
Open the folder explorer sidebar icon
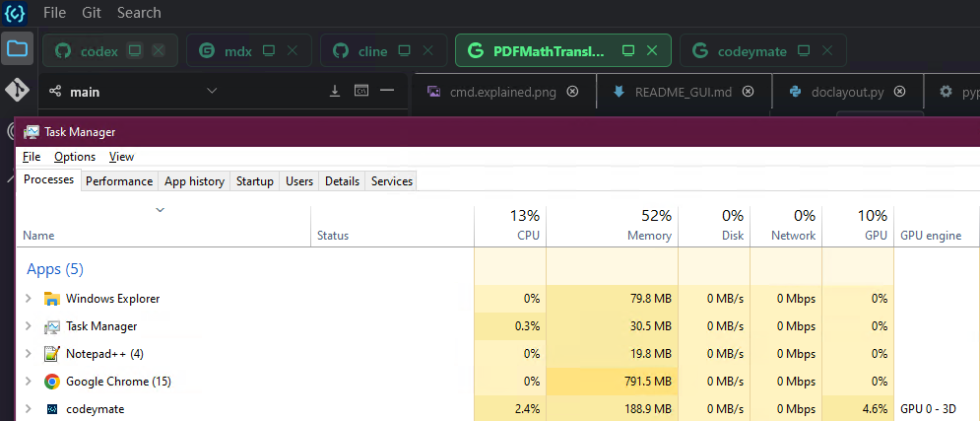click(x=17, y=48)
